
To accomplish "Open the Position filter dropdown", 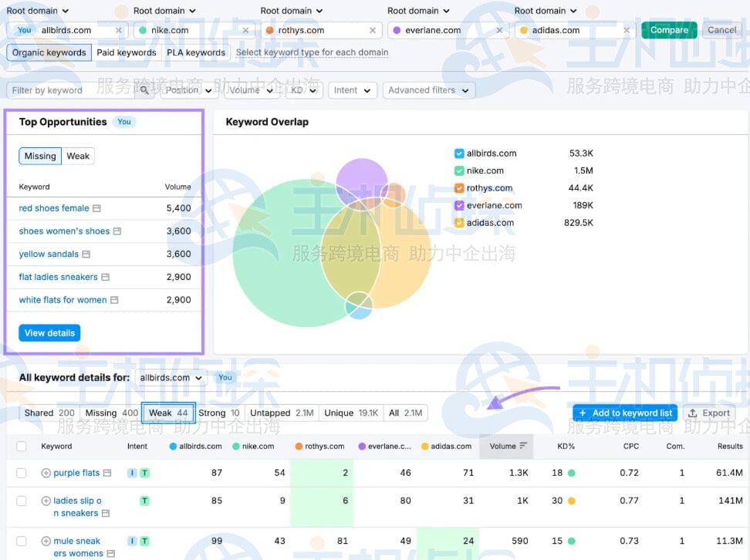I will click(x=188, y=90).
